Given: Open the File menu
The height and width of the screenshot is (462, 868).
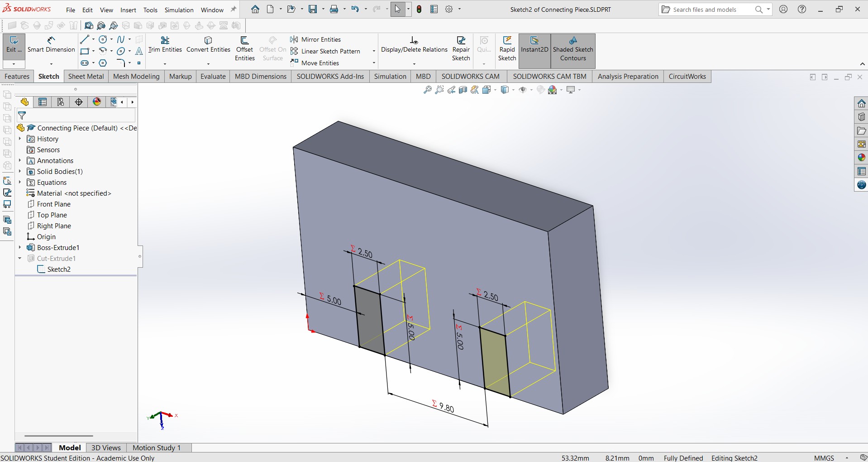Looking at the screenshot, I should tap(71, 10).
